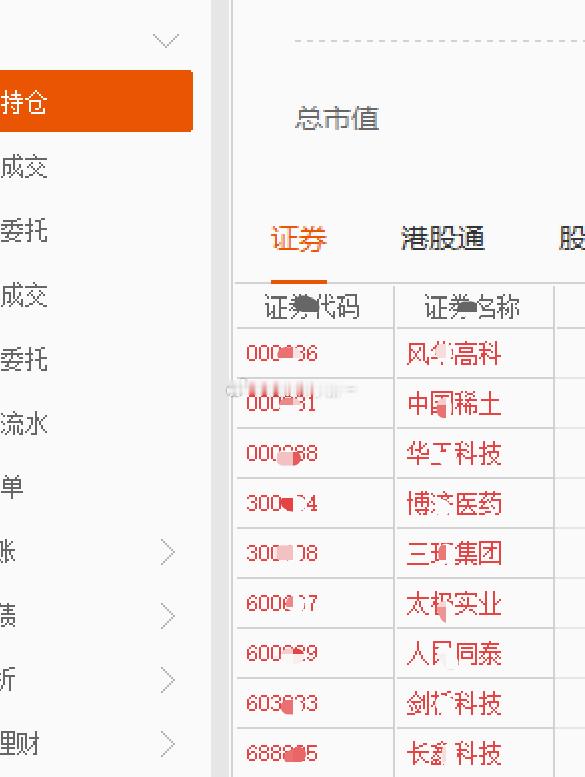Click the 300 code in the 博济医药 row
The height and width of the screenshot is (777, 585).
[282, 504]
